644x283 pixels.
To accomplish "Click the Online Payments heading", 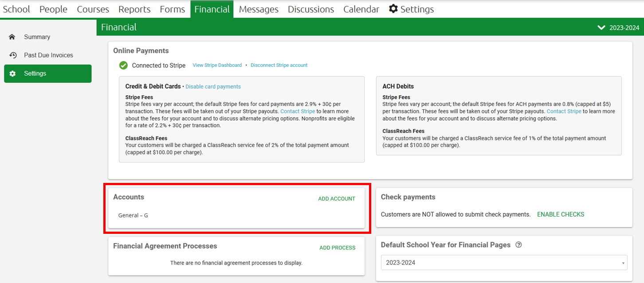I will tap(141, 51).
